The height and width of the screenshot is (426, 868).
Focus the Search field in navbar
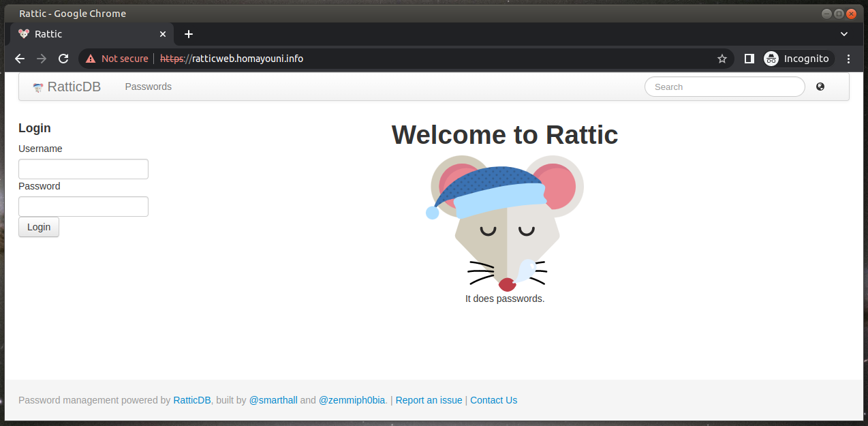click(724, 87)
